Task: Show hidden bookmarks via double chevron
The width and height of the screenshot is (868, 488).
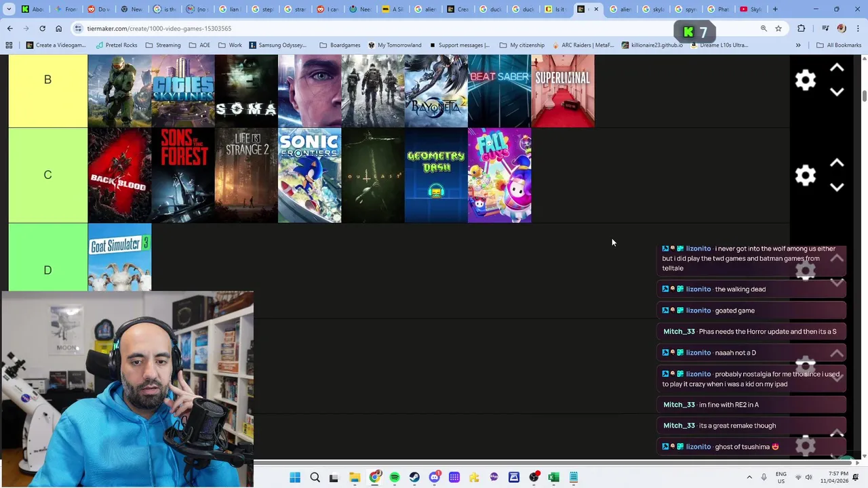Action: tap(798, 45)
